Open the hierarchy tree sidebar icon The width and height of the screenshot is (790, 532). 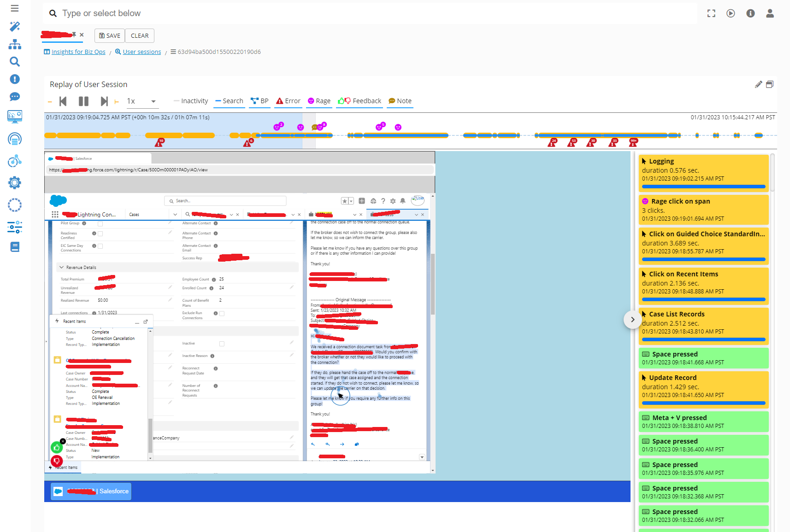coord(15,44)
